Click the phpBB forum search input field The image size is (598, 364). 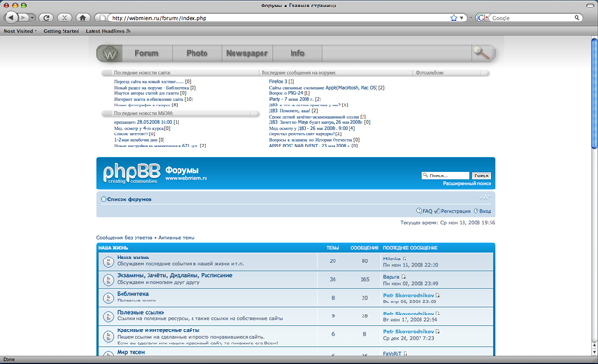click(x=446, y=175)
